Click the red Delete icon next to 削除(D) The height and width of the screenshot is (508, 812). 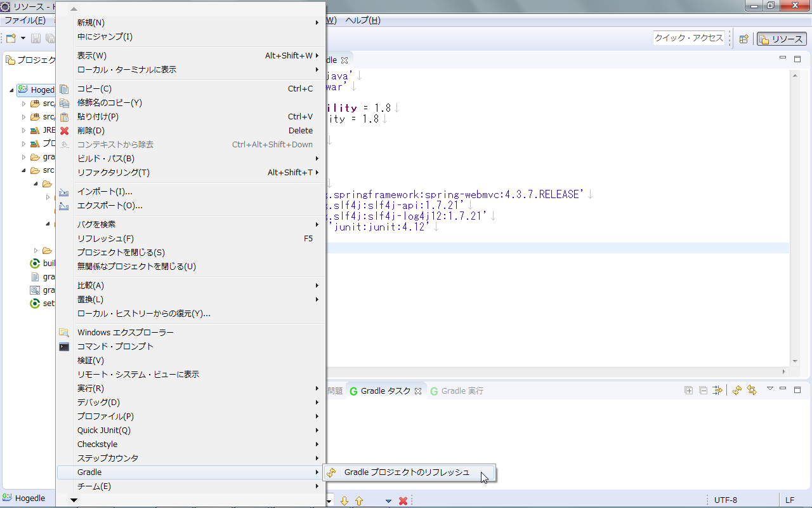click(x=64, y=130)
